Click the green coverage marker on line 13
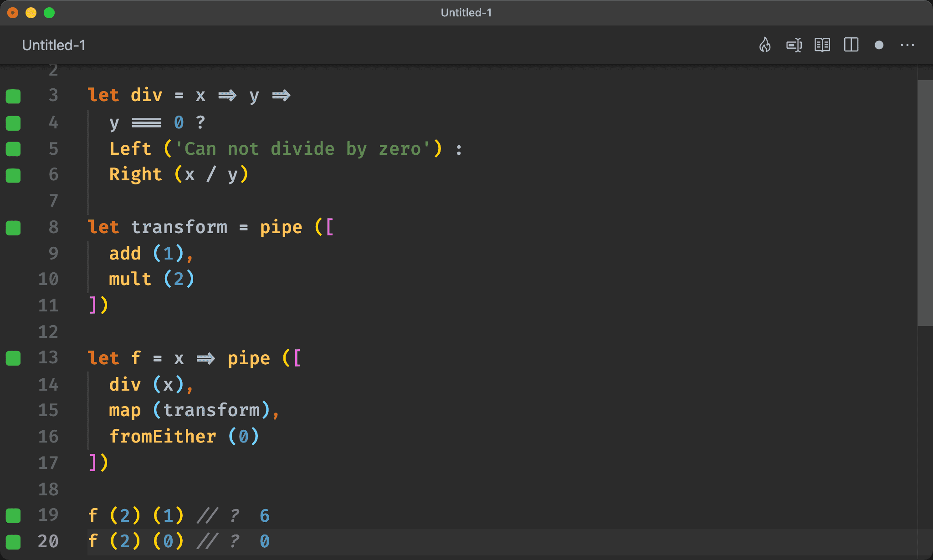Screen dimensions: 933x560 click(x=13, y=358)
